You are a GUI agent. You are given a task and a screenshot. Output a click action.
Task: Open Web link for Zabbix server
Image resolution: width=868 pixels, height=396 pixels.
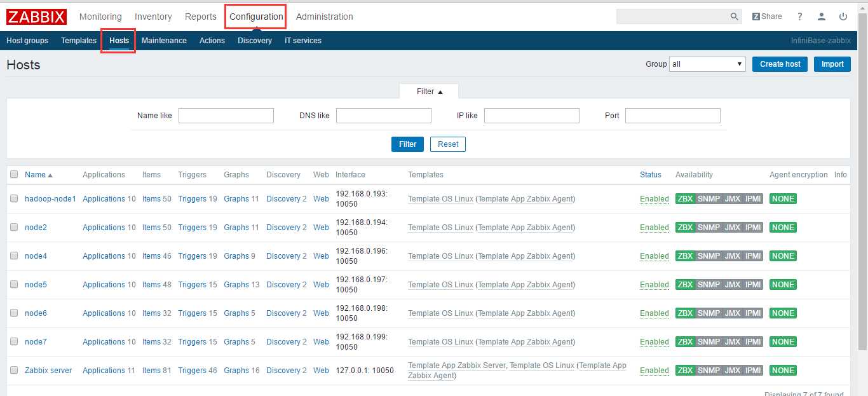tap(321, 371)
